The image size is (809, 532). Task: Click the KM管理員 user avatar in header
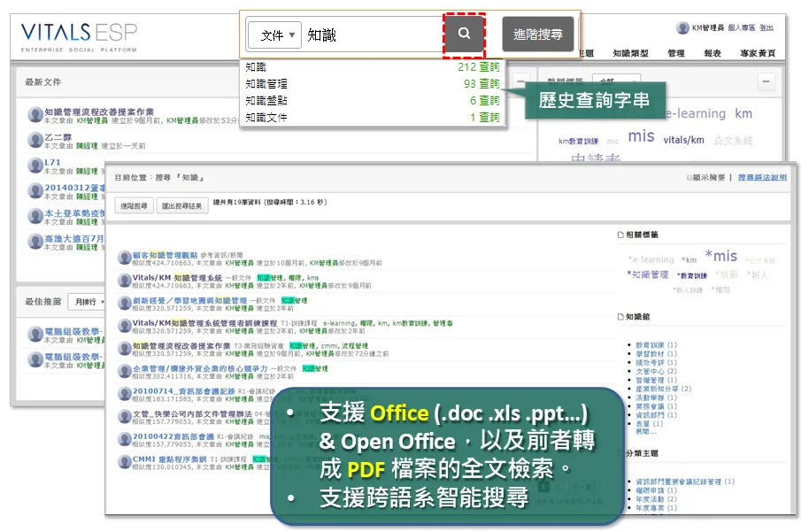pyautogui.click(x=682, y=27)
